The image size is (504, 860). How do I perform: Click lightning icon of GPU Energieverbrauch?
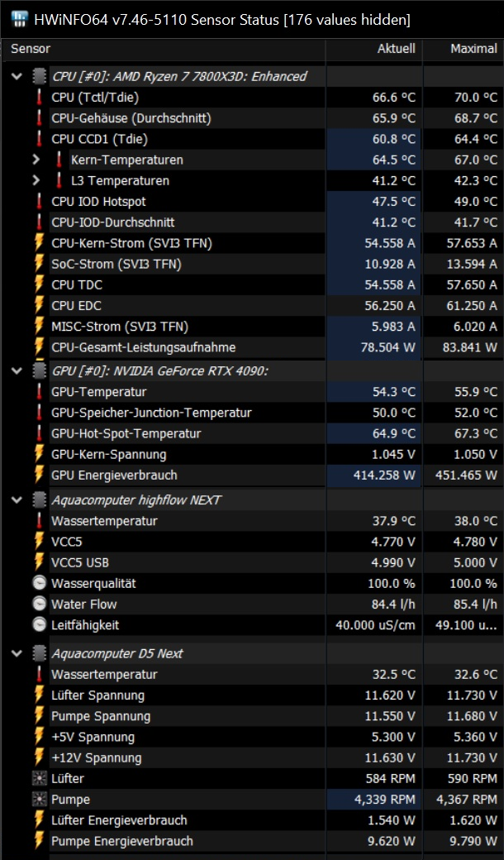pos(39,475)
